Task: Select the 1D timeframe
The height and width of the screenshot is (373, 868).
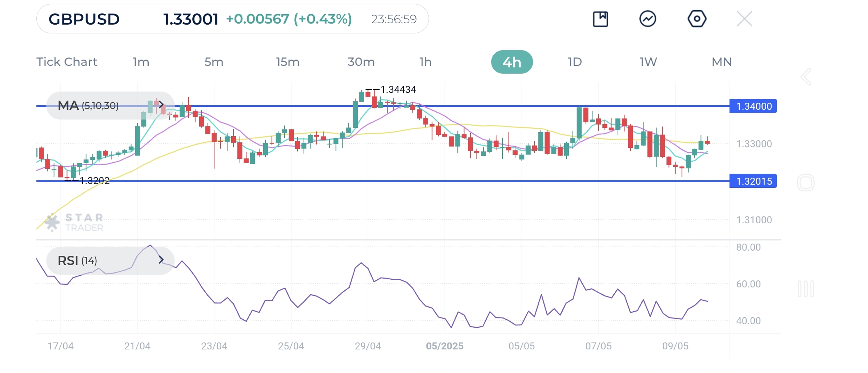Action: pos(575,62)
